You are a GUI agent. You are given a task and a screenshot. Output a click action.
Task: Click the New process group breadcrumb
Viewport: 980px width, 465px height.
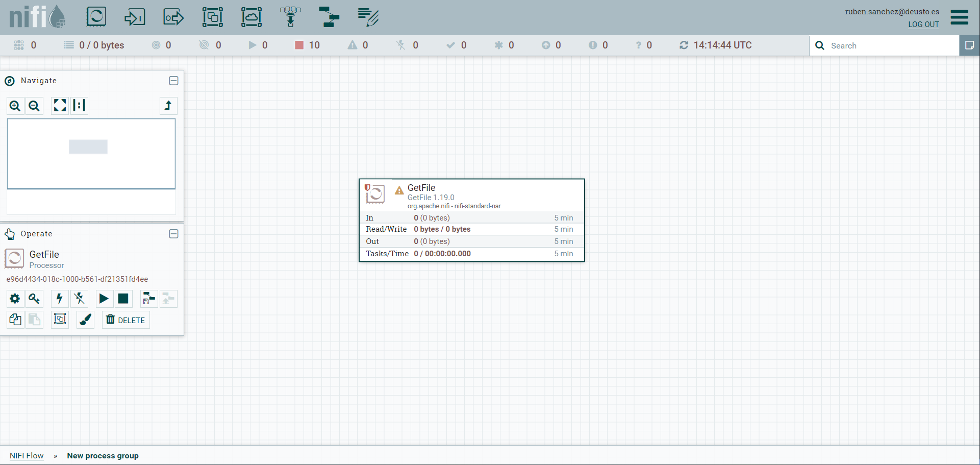[x=103, y=456]
